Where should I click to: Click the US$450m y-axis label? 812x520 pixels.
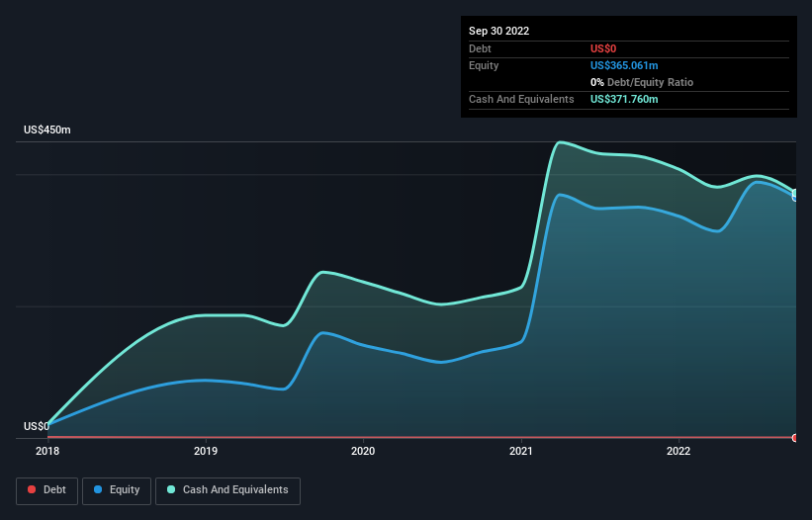47,130
